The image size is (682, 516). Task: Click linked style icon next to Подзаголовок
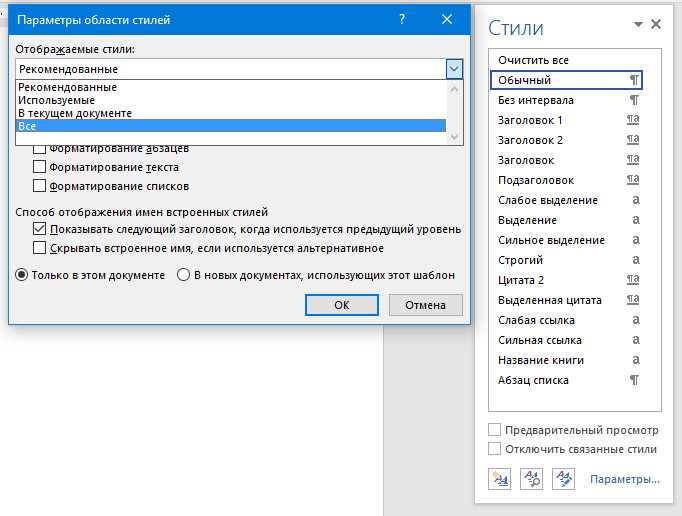633,180
